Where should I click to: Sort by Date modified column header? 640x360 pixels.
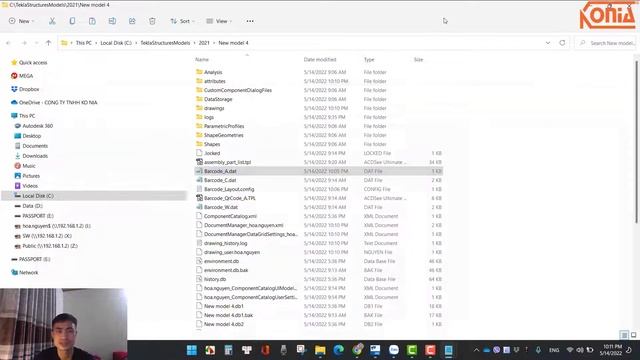coord(320,60)
